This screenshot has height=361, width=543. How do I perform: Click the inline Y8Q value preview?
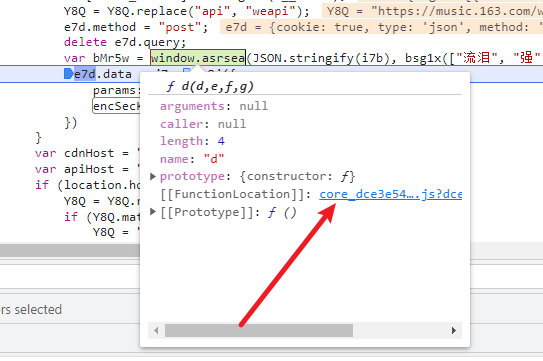coord(433,11)
